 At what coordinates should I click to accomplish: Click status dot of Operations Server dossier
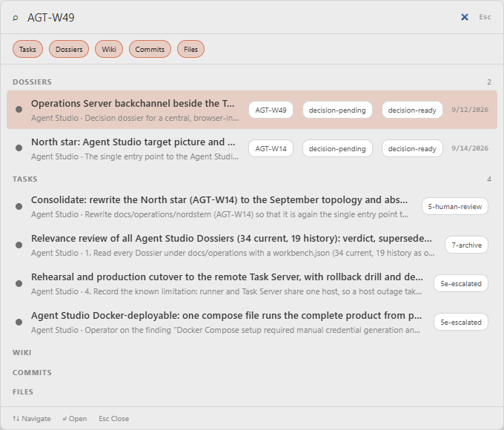[19, 109]
